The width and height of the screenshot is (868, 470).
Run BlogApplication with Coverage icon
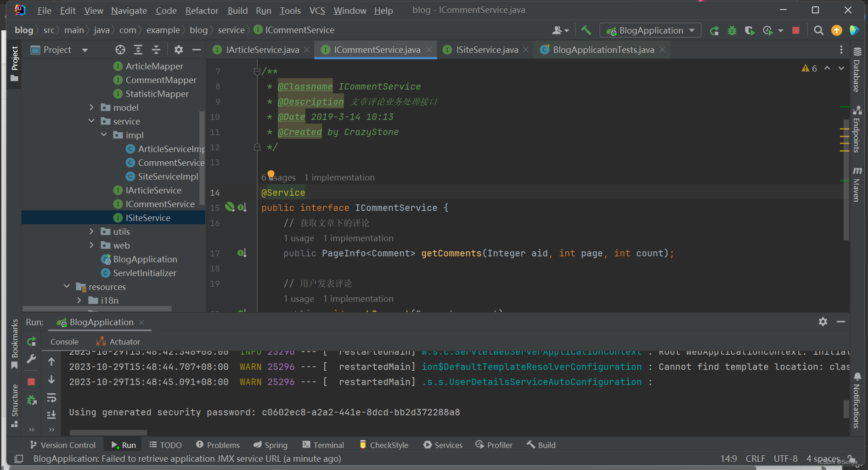(750, 30)
